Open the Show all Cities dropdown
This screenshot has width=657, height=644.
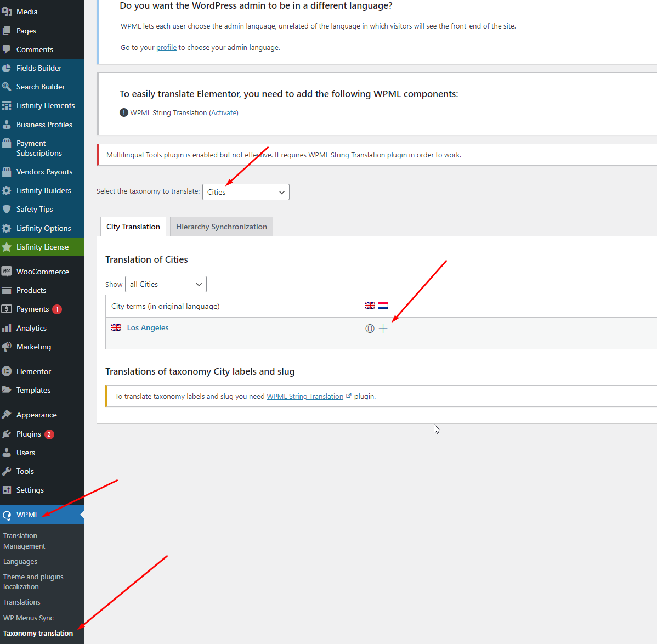tap(166, 284)
